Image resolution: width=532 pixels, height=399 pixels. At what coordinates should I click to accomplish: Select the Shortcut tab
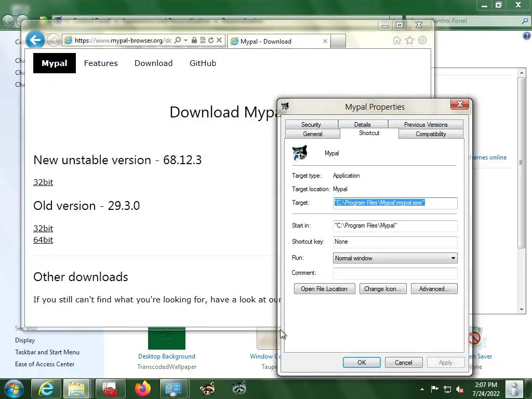(369, 133)
